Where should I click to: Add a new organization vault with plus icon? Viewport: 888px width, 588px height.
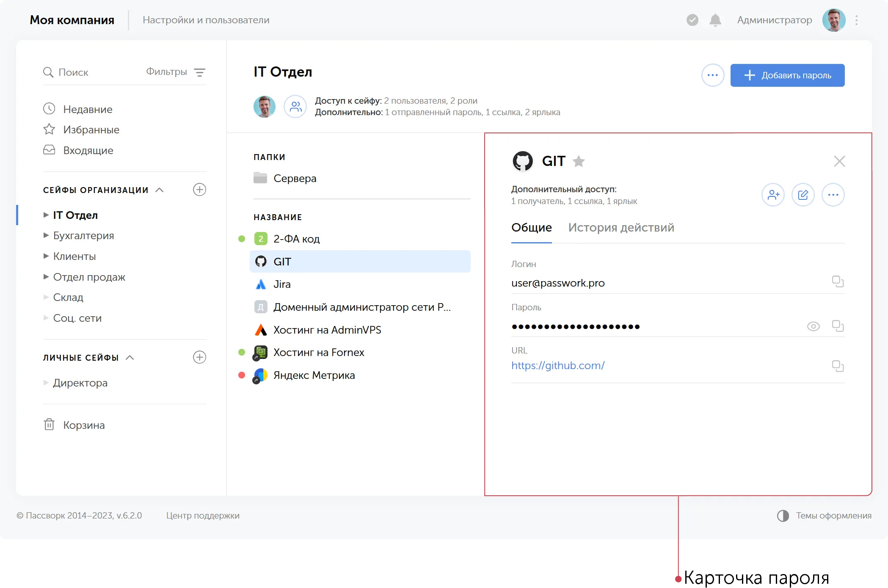coord(199,190)
